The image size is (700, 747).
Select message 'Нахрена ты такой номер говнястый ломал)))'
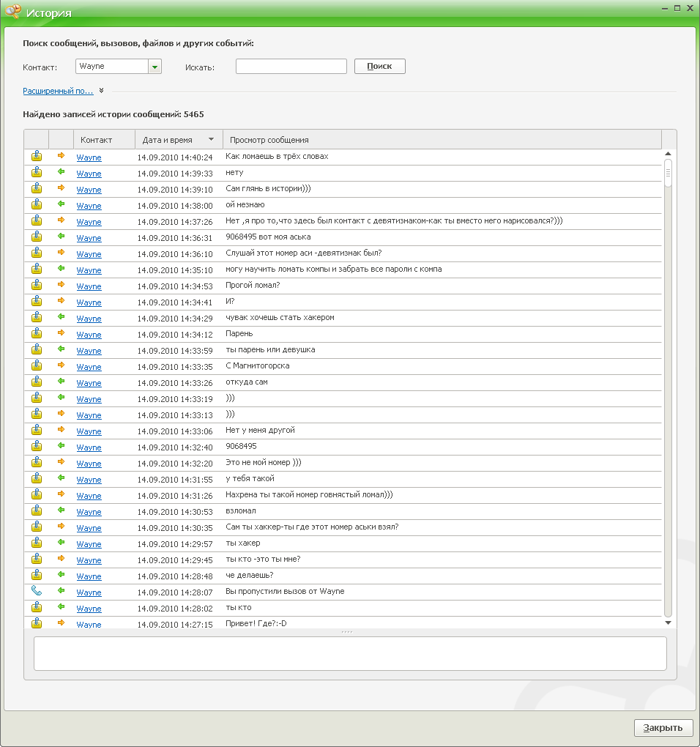tap(309, 494)
